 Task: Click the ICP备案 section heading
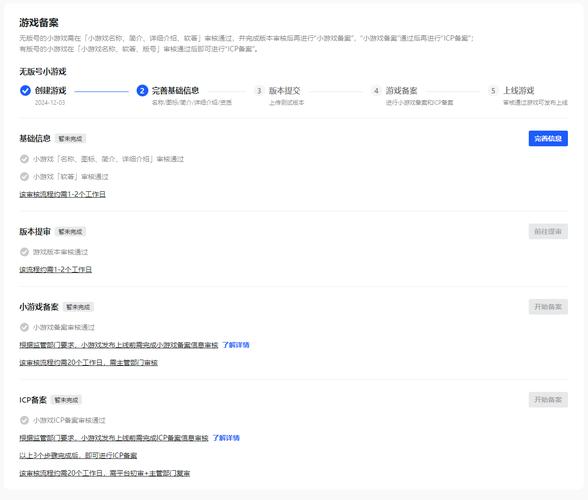(33, 400)
